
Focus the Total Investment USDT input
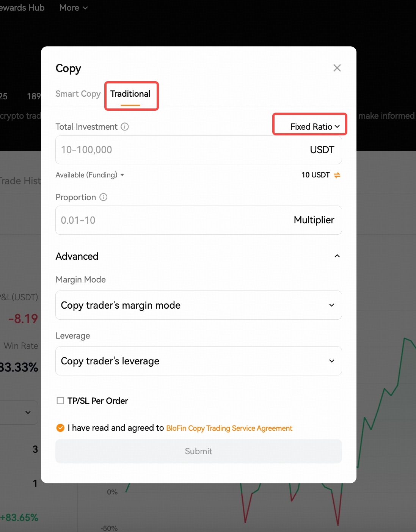(x=199, y=150)
